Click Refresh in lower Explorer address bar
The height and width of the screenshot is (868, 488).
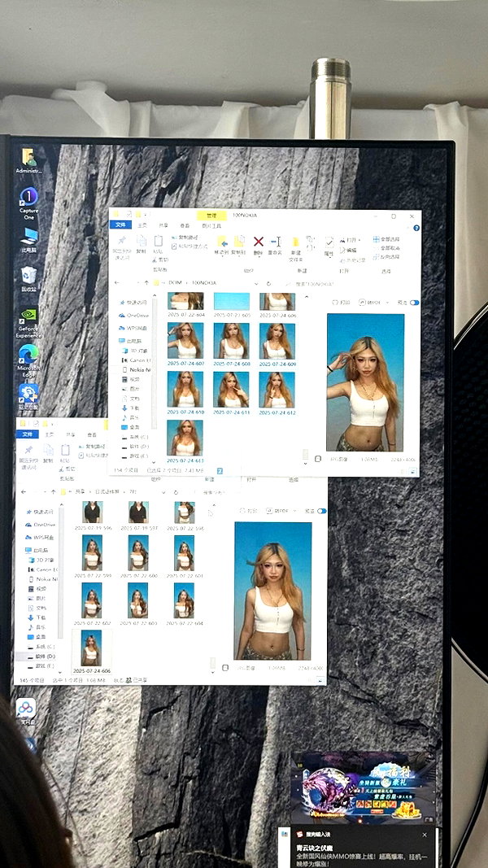click(176, 491)
